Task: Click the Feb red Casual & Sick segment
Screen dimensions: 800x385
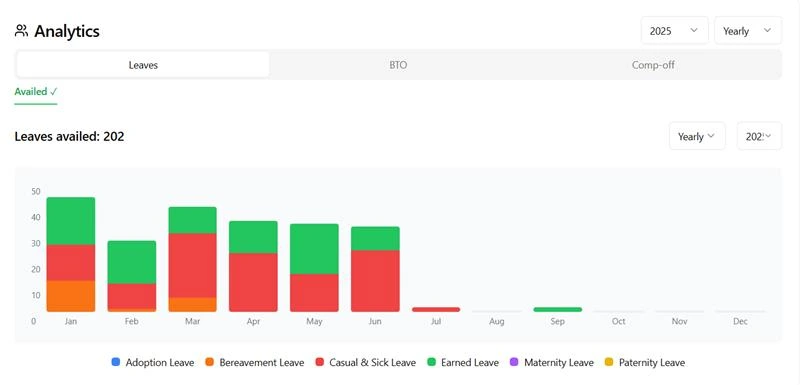Action: pos(132,296)
